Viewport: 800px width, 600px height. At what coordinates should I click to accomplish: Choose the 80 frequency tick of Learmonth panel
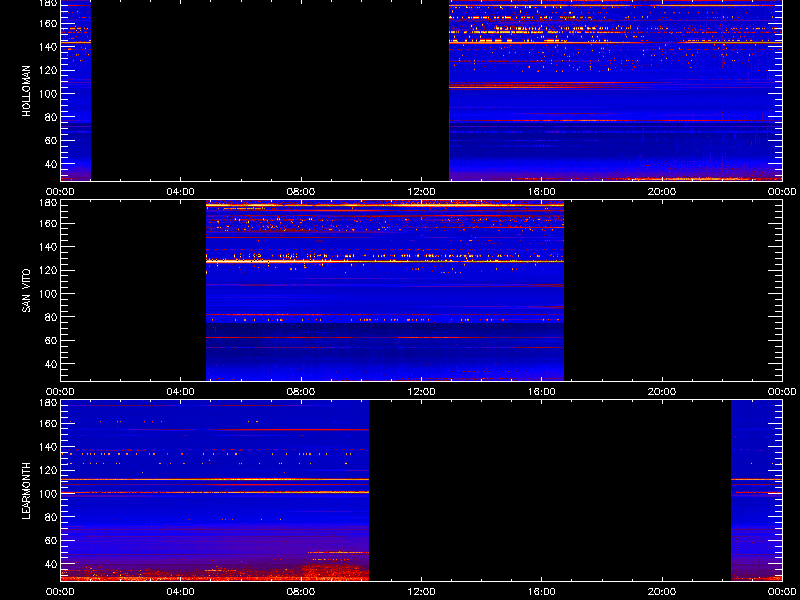tap(52, 517)
